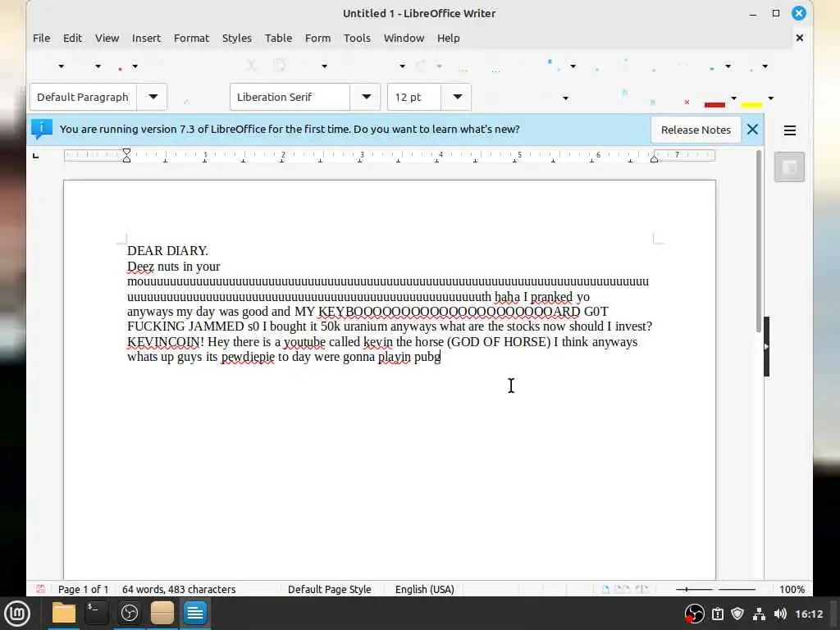Expand the 12 pt font size dropdown

(x=457, y=97)
